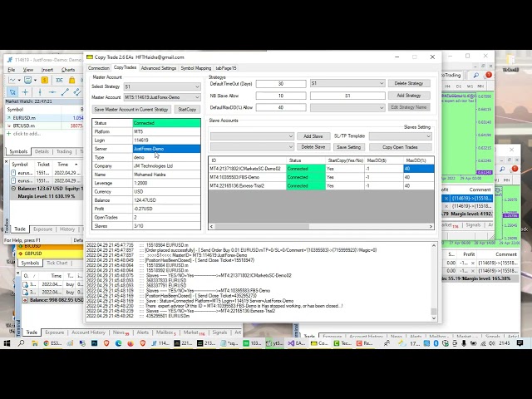This screenshot has height=399, width=532.
Task: Select the cursor tool in MetaTrader toolbar
Action: coord(12,92)
